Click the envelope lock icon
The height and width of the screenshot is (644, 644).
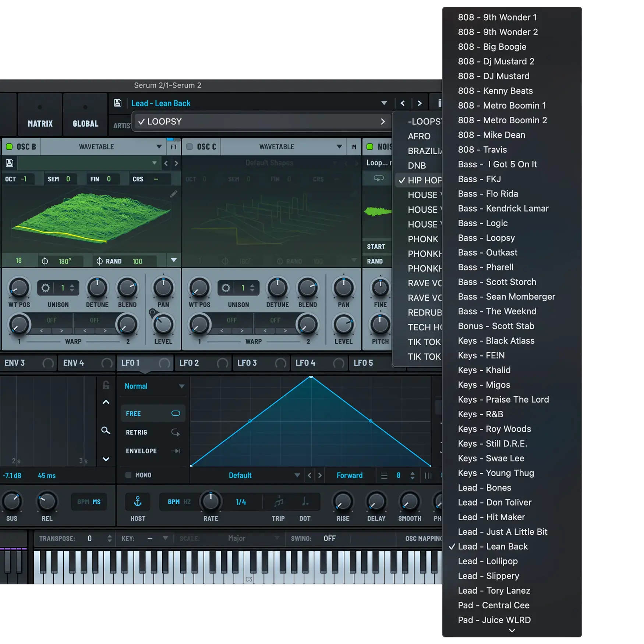(106, 385)
